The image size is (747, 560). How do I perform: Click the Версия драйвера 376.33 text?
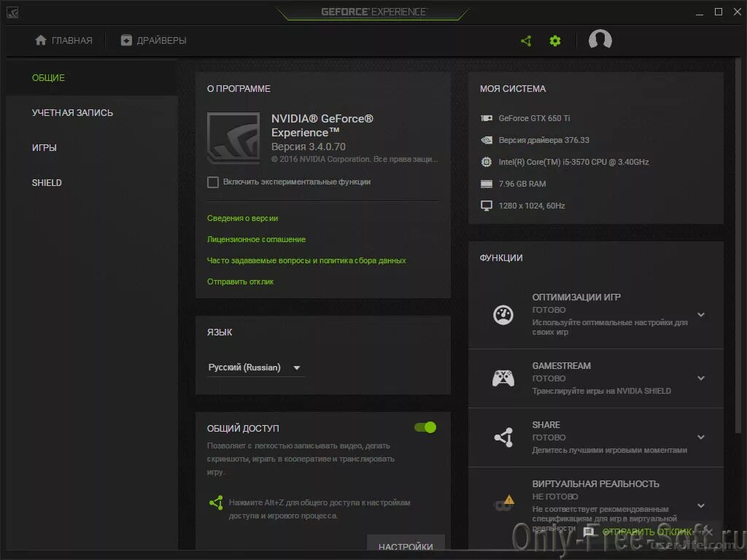point(543,140)
